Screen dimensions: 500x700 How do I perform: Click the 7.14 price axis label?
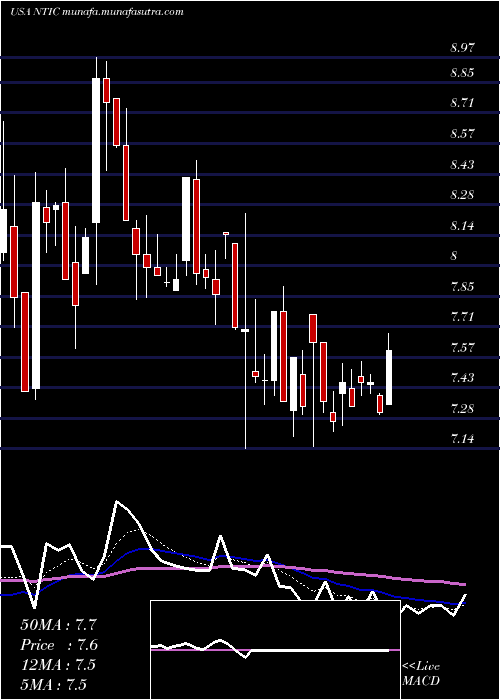click(463, 439)
